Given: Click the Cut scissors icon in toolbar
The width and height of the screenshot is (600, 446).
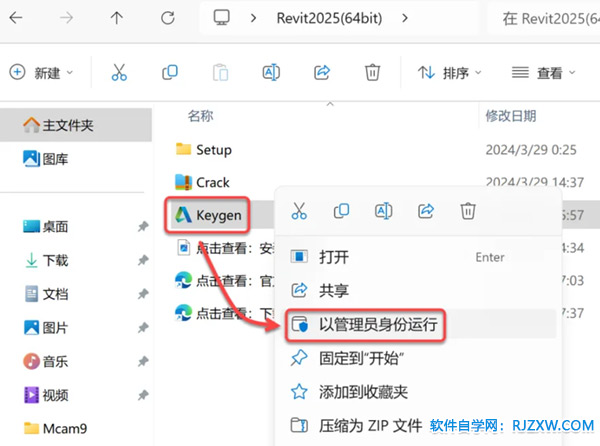Looking at the screenshot, I should coord(119,72).
